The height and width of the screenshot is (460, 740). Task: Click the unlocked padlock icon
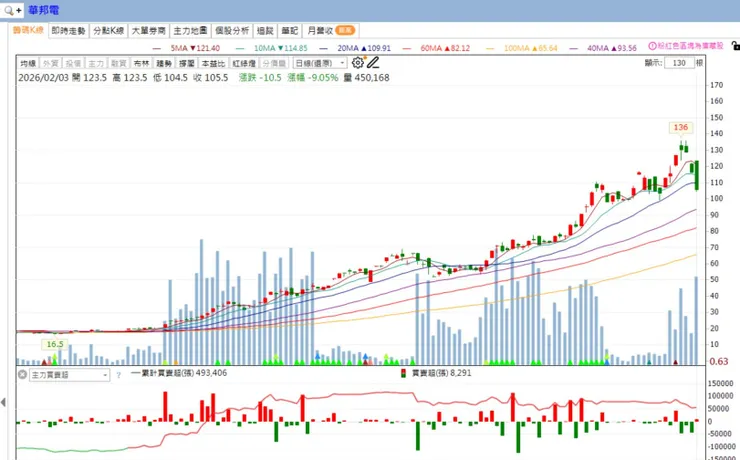(735, 46)
